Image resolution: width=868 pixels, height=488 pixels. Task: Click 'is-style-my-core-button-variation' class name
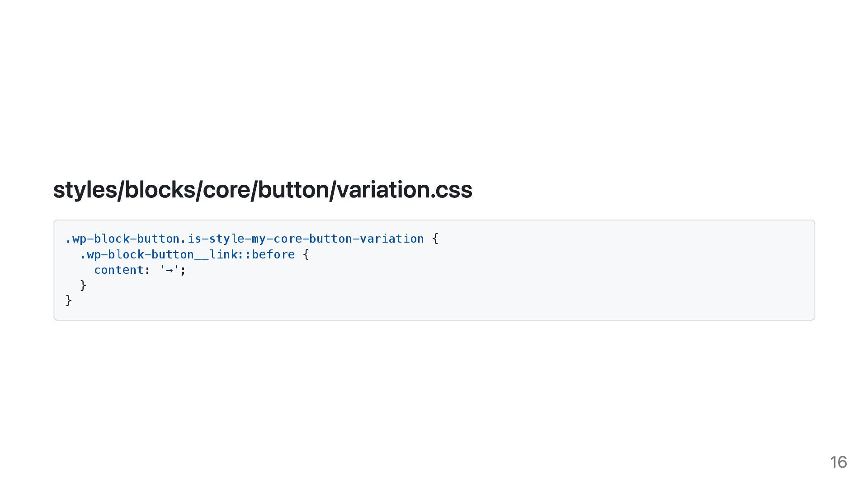306,239
